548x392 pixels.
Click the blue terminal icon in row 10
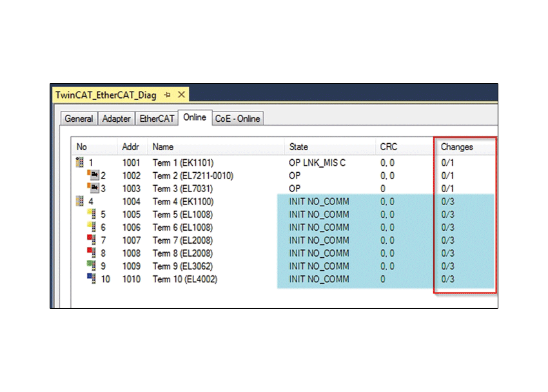pyautogui.click(x=92, y=278)
